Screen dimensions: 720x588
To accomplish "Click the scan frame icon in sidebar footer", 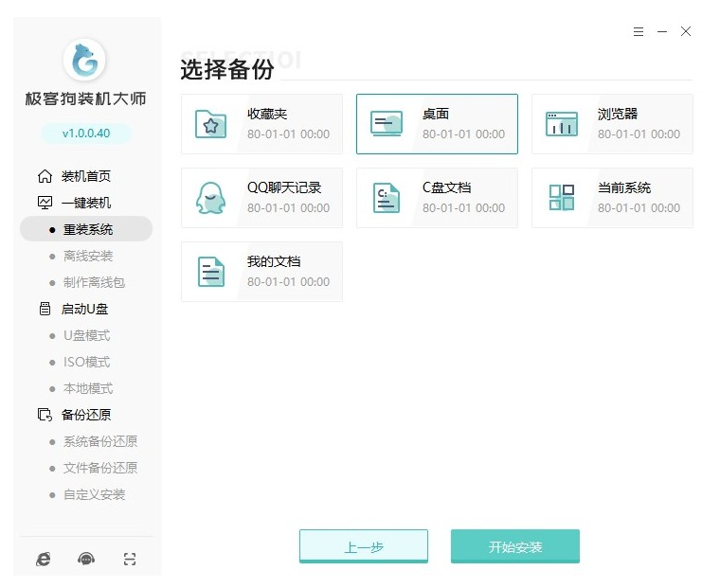I will [130, 559].
